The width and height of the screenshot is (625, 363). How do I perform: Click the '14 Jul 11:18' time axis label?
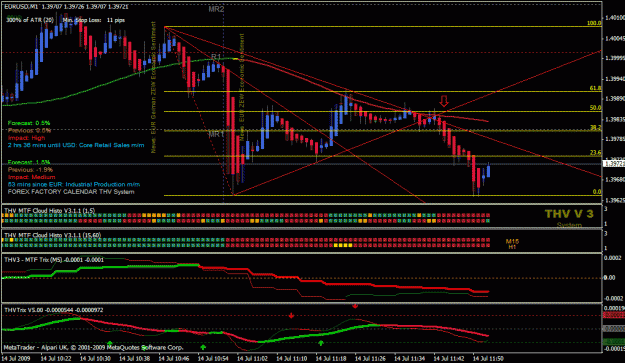(x=331, y=358)
